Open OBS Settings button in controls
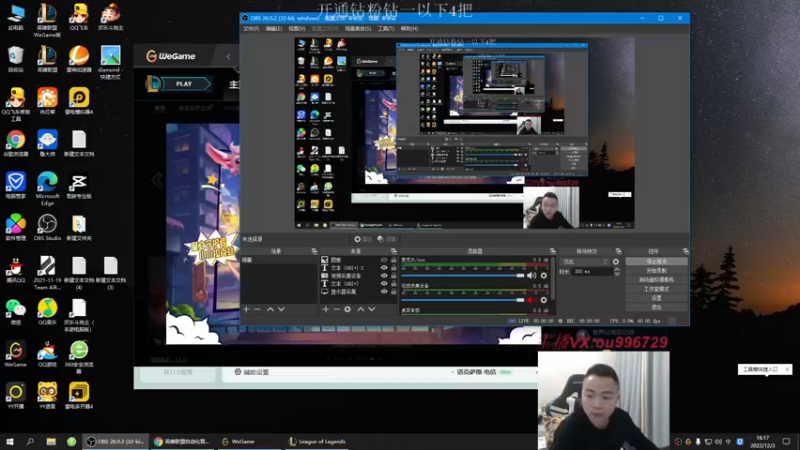 tap(657, 298)
